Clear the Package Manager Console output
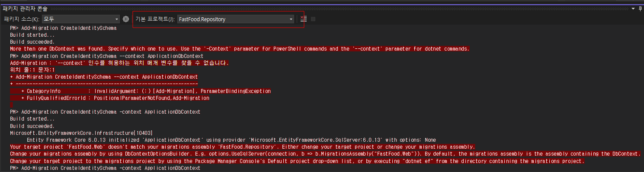This screenshot has height=172, width=644. [x=304, y=19]
